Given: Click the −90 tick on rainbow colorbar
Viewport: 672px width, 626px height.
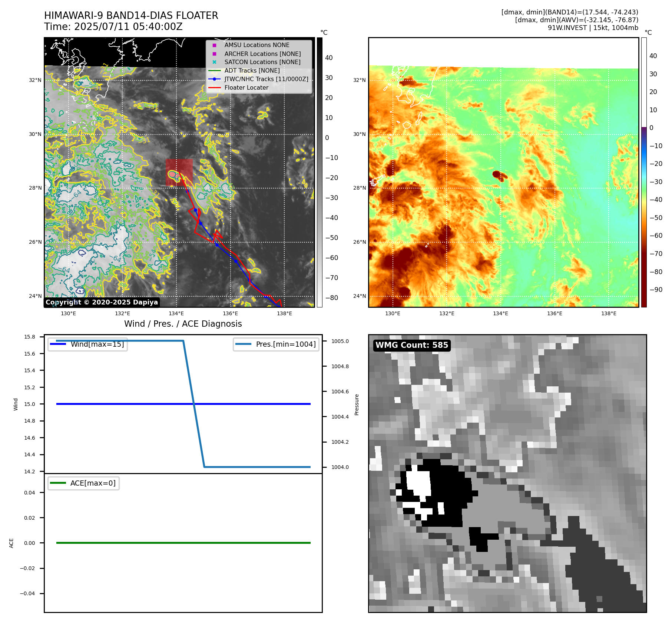Looking at the screenshot, I should coord(656,290).
